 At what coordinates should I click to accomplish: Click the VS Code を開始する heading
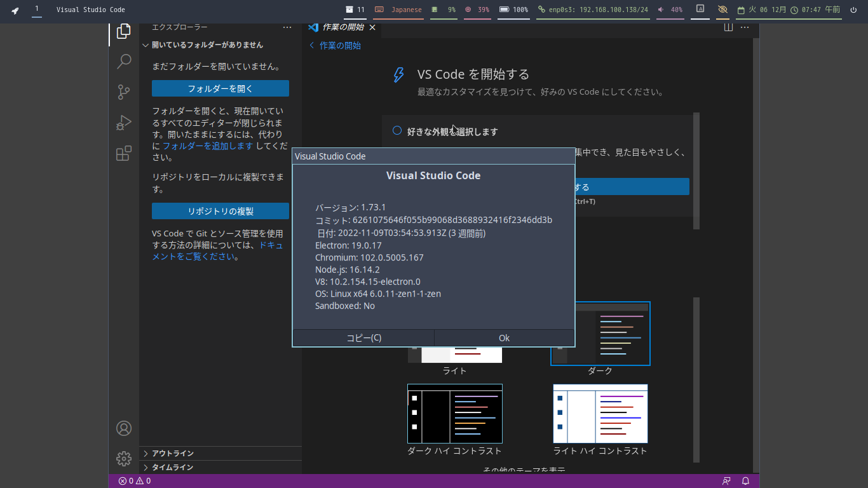pos(473,74)
